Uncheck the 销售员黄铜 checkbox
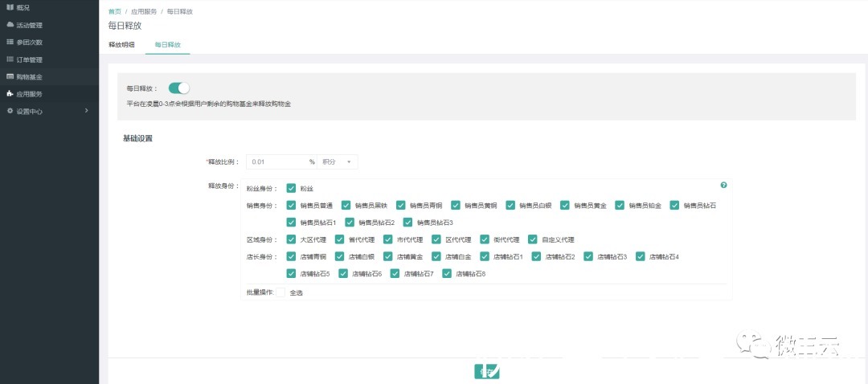The width and height of the screenshot is (868, 384). (x=456, y=206)
